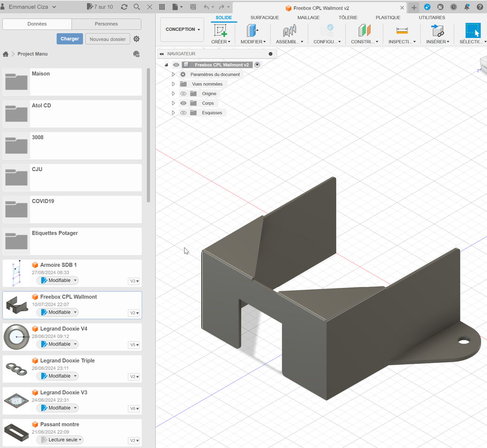The width and height of the screenshot is (487, 448).
Task: Click the Charger button
Action: coord(69,39)
